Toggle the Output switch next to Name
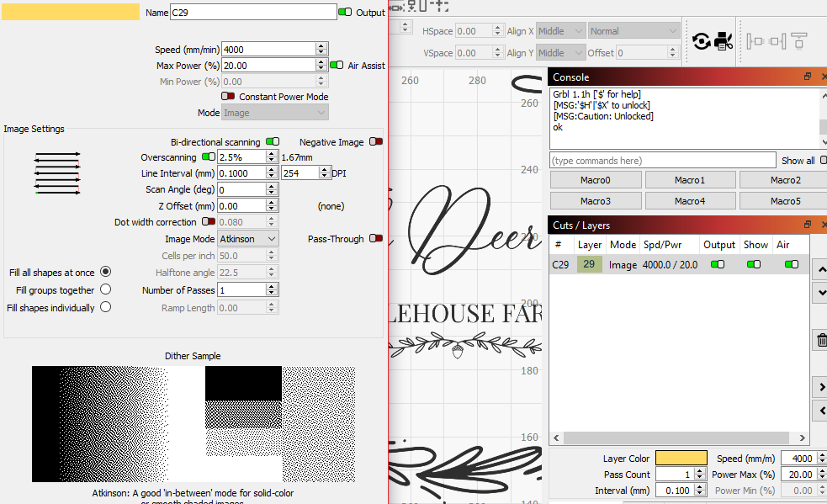Viewport: 827px width, 504px height. tap(345, 12)
